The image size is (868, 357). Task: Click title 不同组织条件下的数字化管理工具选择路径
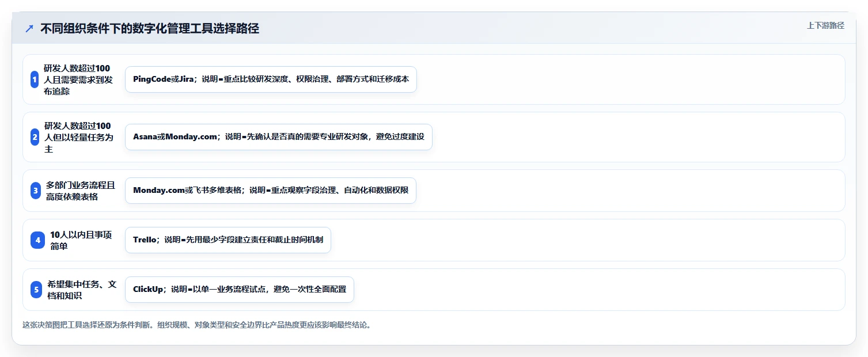[150, 28]
